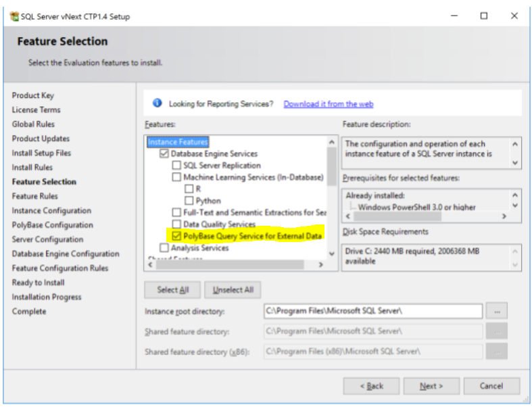Check Analysis Services feature
This screenshot has height=407, width=532.
pos(164,248)
